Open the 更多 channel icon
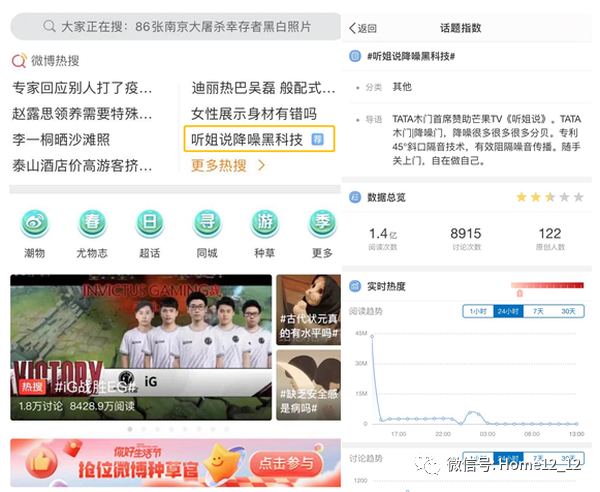The image size is (600, 492). click(322, 224)
